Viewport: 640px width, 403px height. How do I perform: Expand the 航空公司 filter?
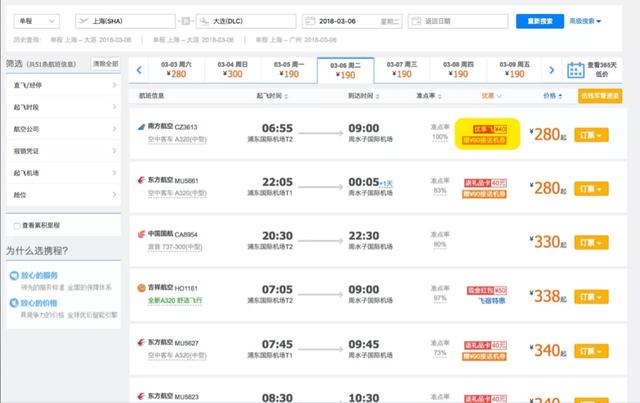pyautogui.click(x=64, y=129)
